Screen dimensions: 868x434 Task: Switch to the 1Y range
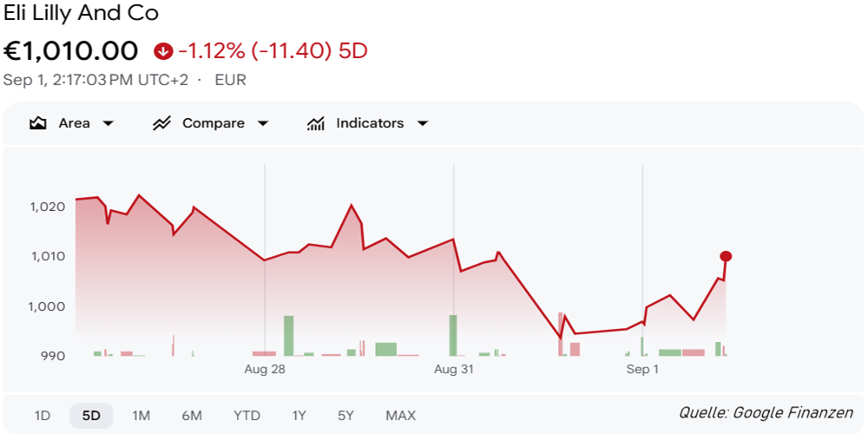[299, 416]
